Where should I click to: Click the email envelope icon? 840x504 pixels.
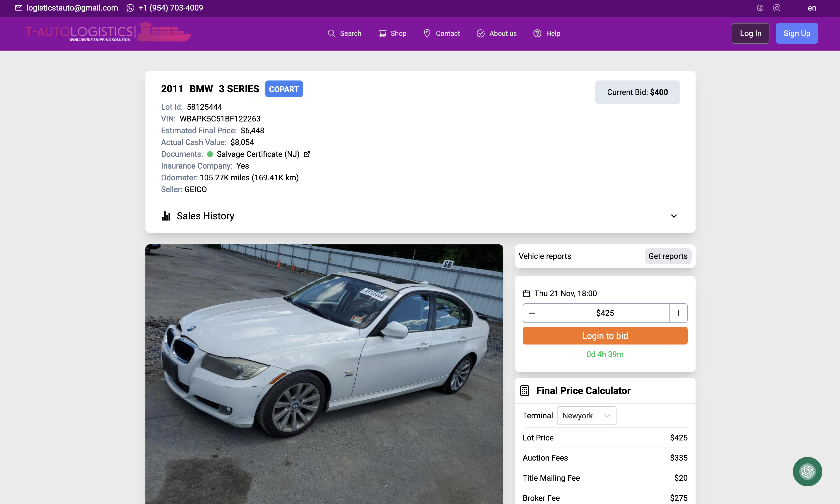coord(19,8)
